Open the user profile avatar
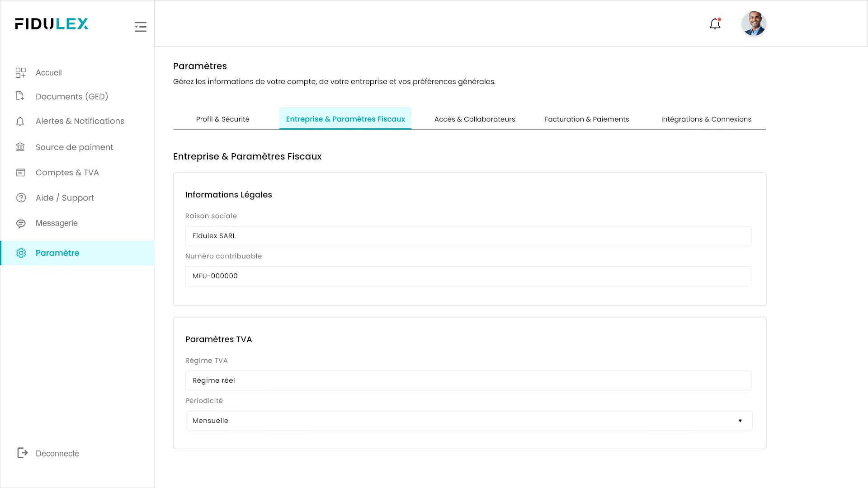Image resolution: width=868 pixels, height=488 pixels. [x=754, y=24]
